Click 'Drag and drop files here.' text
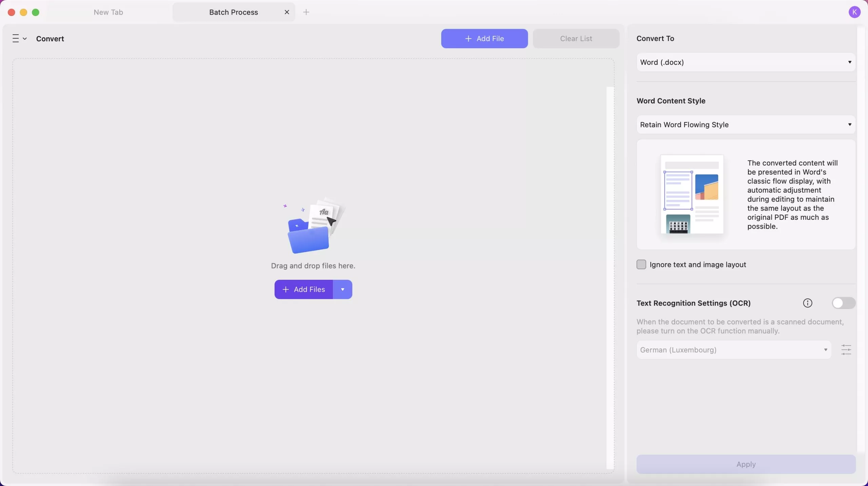 tap(313, 266)
